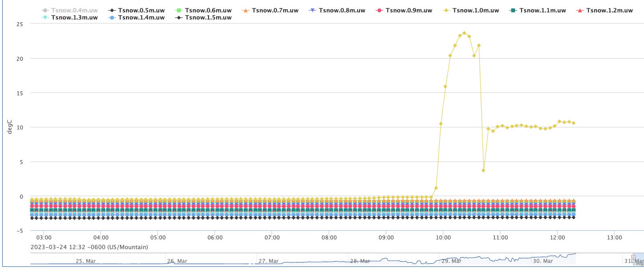Image resolution: width=644 pixels, height=270 pixels.
Task: Click the Tsnow.1.5m.uw legend label
Action: point(208,18)
